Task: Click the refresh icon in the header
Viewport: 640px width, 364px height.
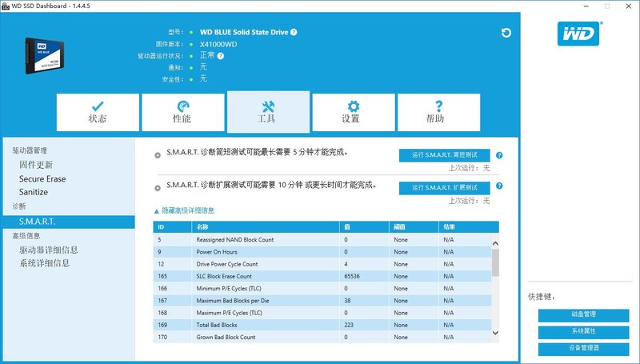Action: pos(506,33)
